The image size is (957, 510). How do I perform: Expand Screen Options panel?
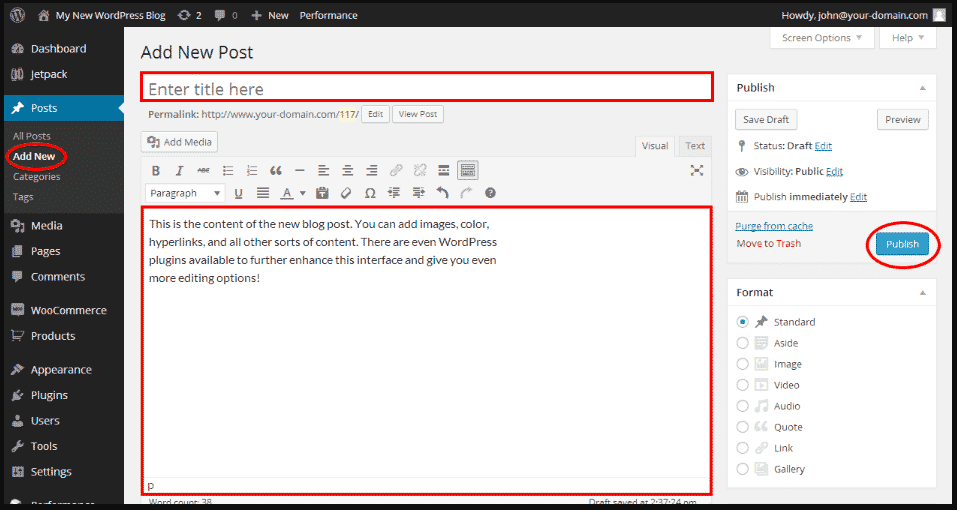(x=822, y=38)
